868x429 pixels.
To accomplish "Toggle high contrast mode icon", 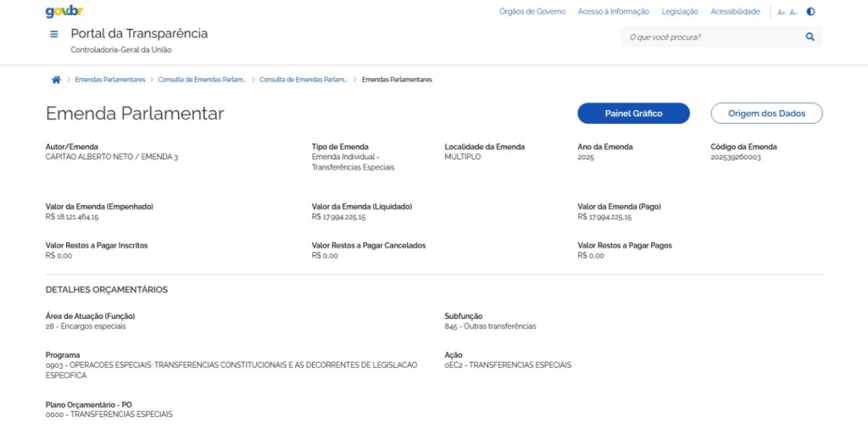I will point(810,12).
